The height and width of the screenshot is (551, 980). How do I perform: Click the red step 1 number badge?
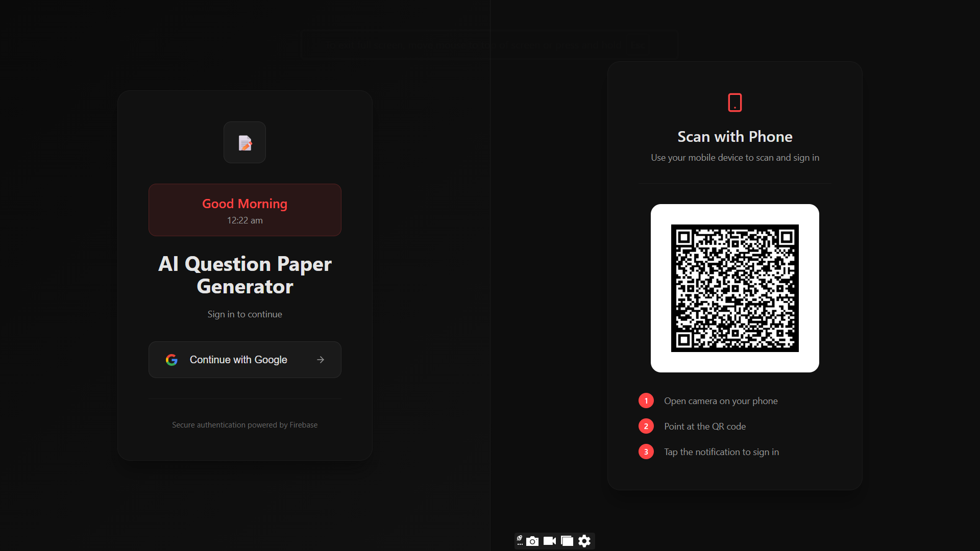(646, 400)
